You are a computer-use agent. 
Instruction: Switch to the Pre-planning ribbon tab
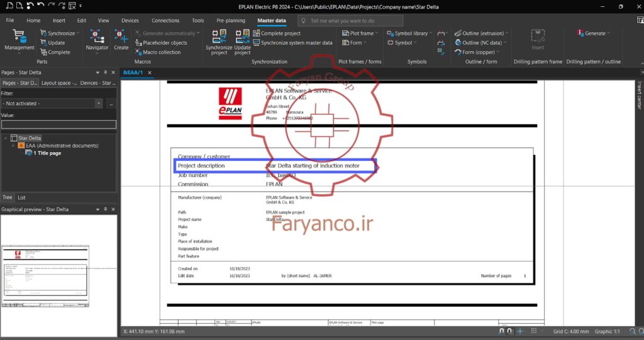[x=231, y=20]
